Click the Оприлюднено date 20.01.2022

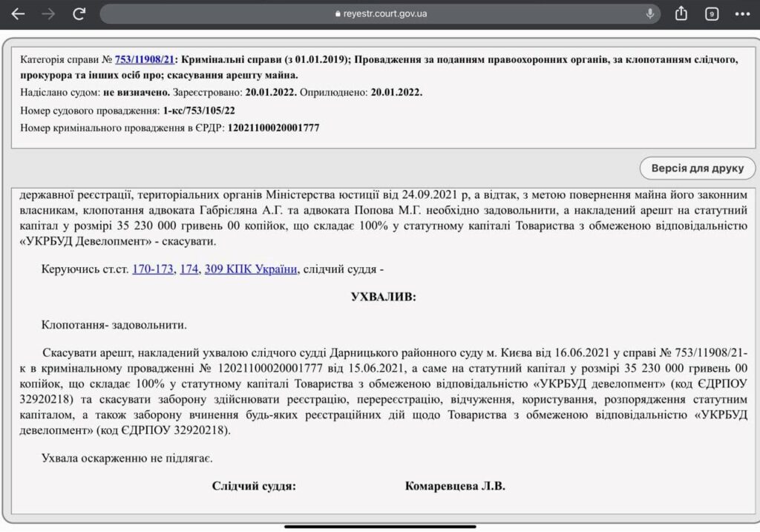[396, 92]
